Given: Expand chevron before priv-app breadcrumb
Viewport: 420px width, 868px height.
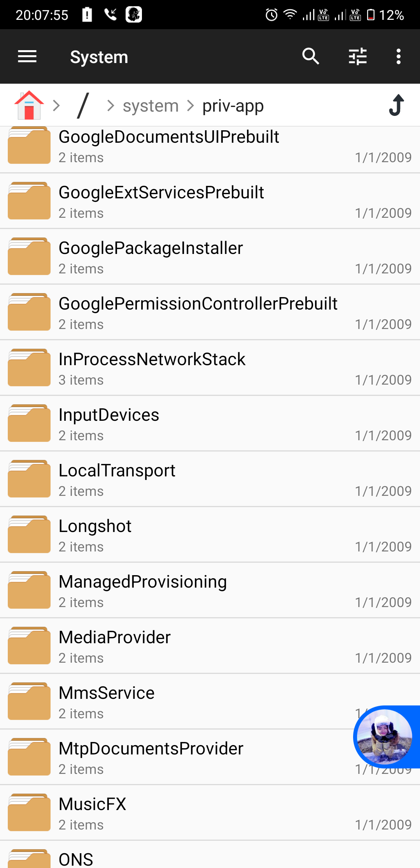Looking at the screenshot, I should click(191, 105).
